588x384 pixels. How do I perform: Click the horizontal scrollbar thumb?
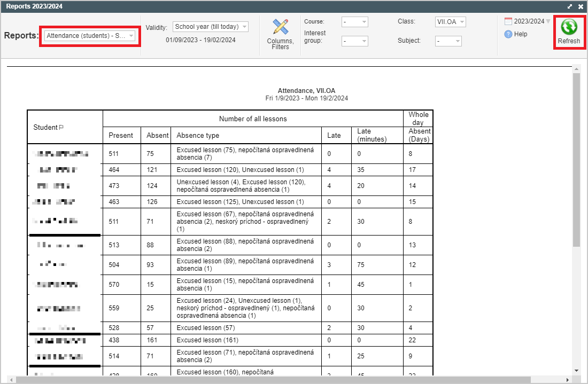pyautogui.click(x=273, y=380)
